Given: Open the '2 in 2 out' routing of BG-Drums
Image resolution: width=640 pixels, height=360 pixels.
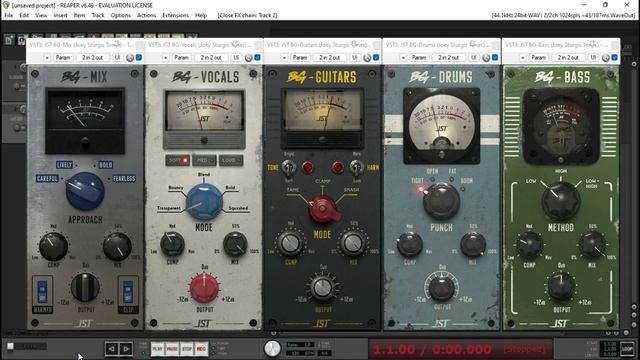Looking at the screenshot, I should click(x=449, y=58).
